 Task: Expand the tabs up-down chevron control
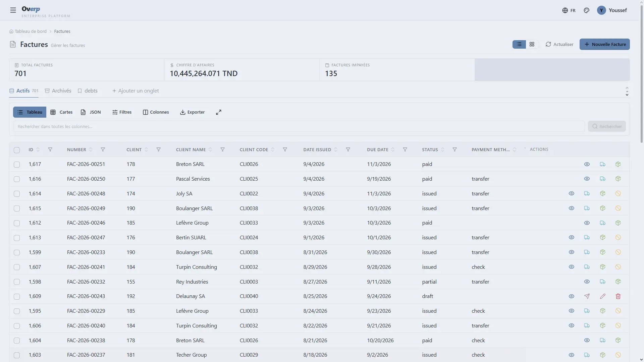click(x=627, y=91)
